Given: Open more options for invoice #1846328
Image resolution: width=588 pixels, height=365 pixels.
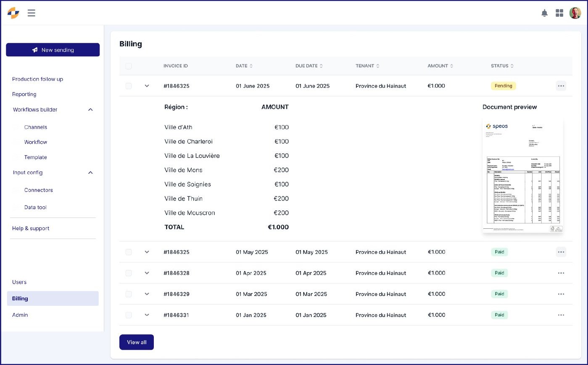Looking at the screenshot, I should point(561,273).
